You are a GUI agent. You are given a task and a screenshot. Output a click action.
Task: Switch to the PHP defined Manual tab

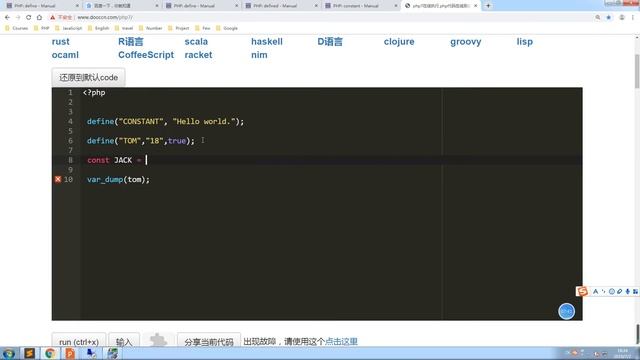click(280, 6)
